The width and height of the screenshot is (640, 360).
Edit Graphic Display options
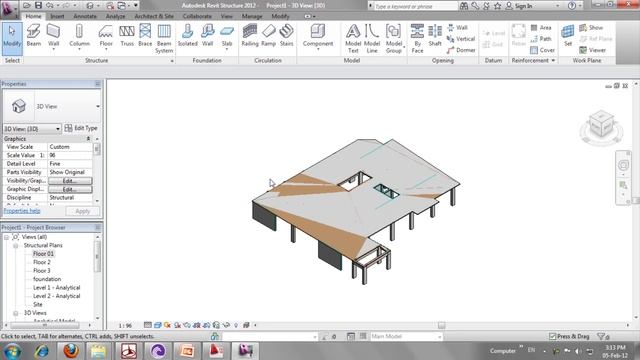pyautogui.click(x=70, y=189)
